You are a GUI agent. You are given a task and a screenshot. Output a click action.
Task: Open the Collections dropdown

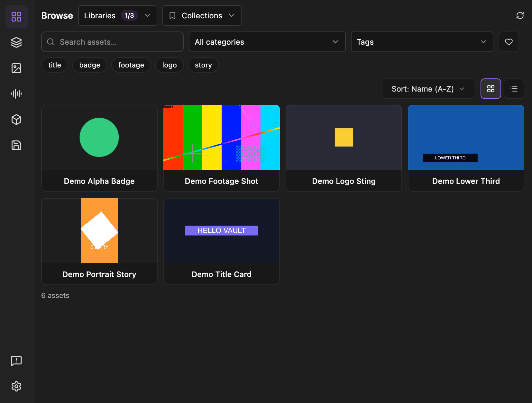click(x=202, y=15)
